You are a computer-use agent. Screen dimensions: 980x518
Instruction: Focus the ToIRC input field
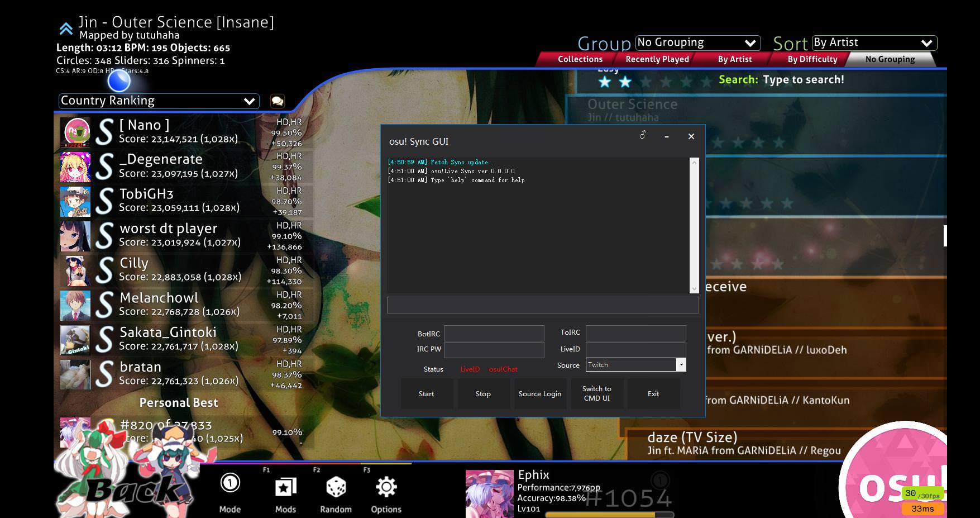[x=636, y=333]
